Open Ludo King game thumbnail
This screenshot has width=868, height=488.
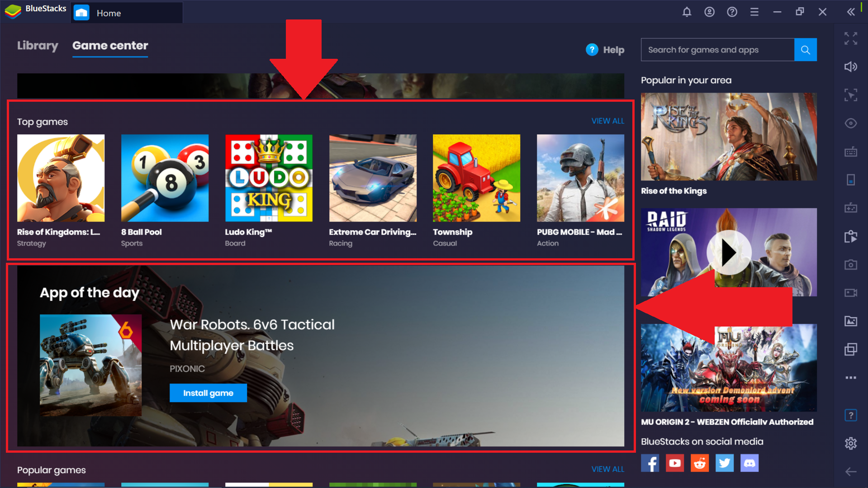269,178
